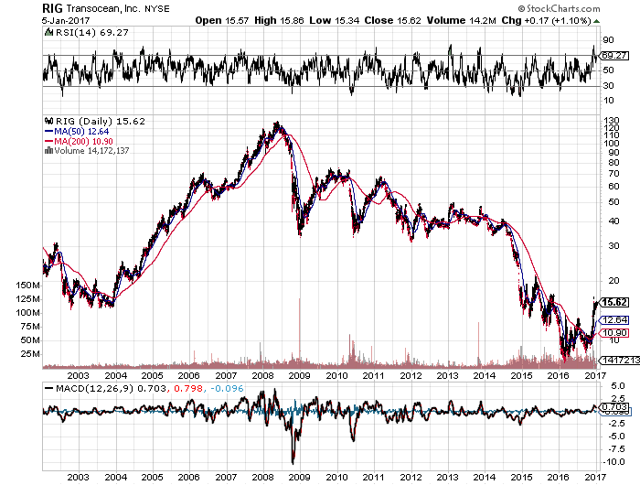The image size is (640, 485).
Task: Click the 'RSI(14) 69.27' legend label
Action: (92, 33)
